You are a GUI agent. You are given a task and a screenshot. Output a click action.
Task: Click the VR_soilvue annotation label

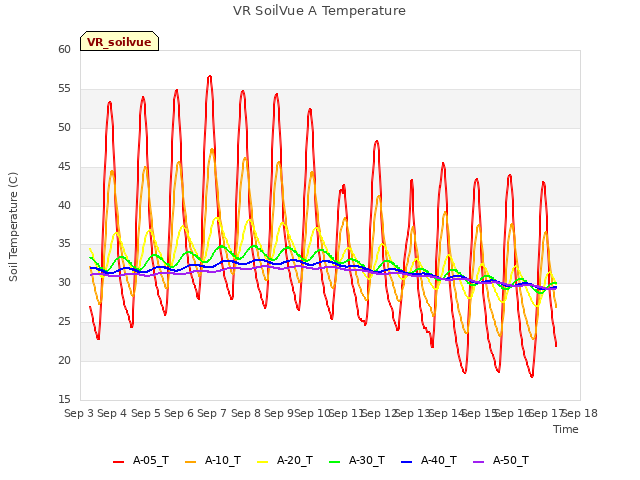click(x=119, y=42)
